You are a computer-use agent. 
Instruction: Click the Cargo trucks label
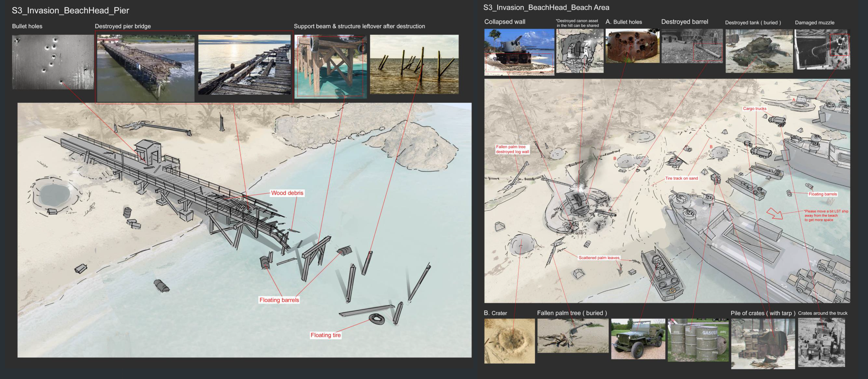754,109
